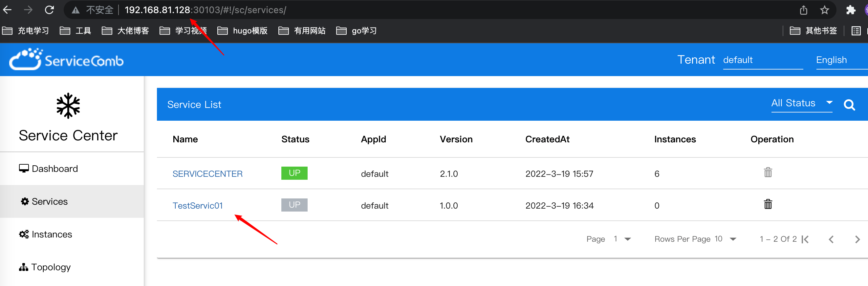The image size is (868, 286).
Task: Click the browser address bar URL
Action: pyautogui.click(x=205, y=10)
